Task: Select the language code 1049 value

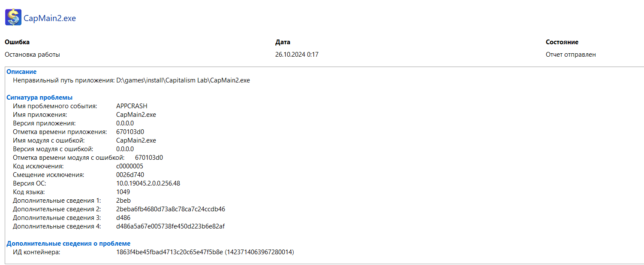Action: 123,192
